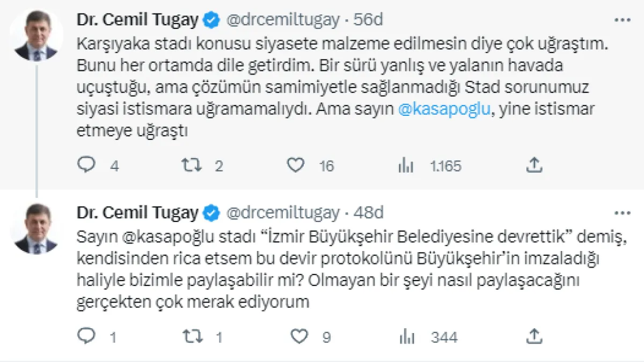Click @drcemiltugay handle on second tweet
The image size is (644, 362).
point(283,213)
